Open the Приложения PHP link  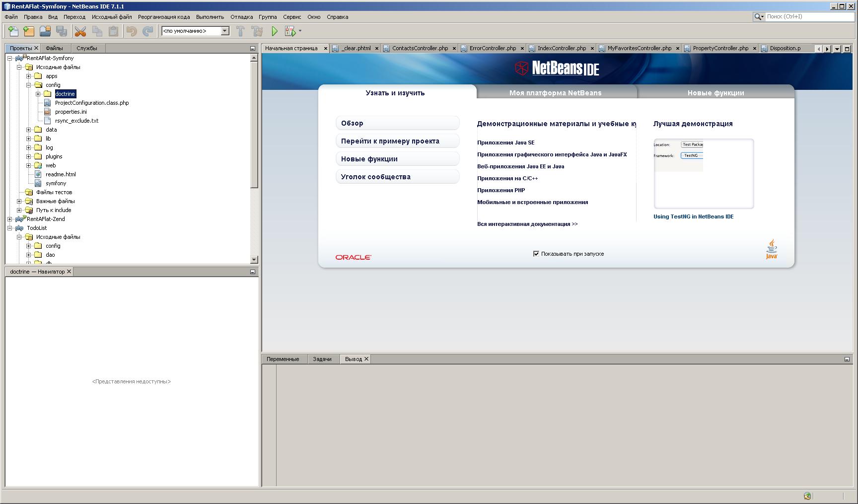[501, 190]
